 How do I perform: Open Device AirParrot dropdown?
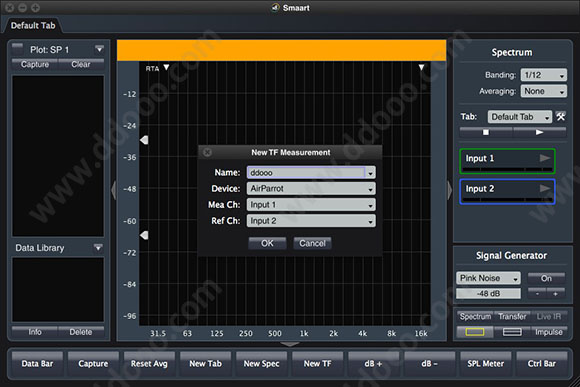click(311, 189)
